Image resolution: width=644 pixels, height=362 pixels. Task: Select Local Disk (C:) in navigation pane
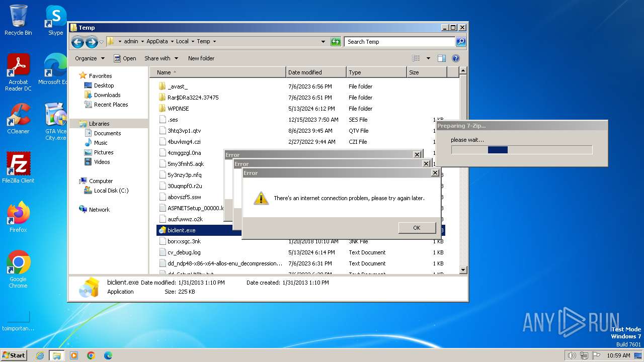pos(106,191)
